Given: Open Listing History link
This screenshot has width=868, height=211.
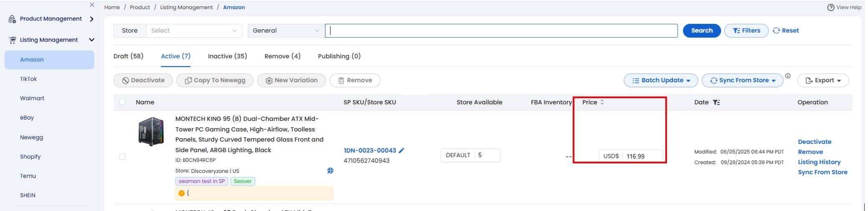Looking at the screenshot, I should point(819,162).
